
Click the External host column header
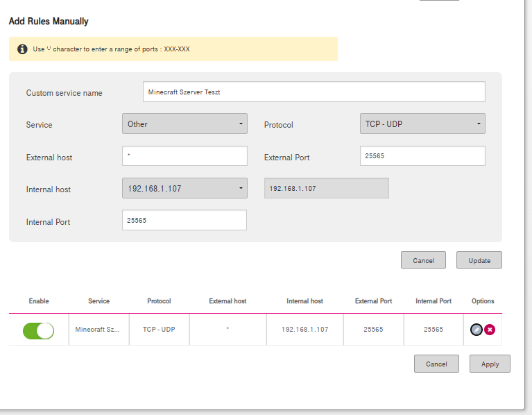coord(228,301)
